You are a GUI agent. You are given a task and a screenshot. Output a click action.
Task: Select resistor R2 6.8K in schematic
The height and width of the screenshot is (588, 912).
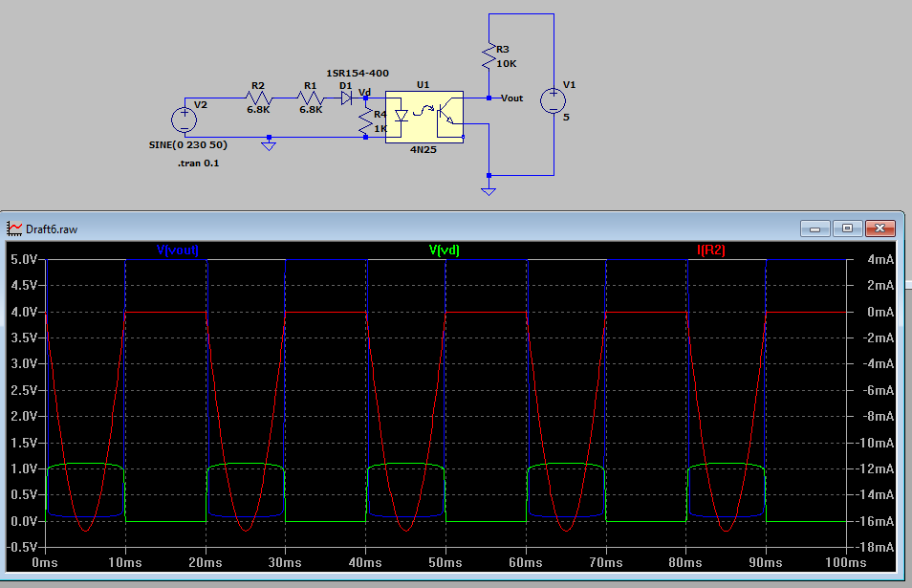click(258, 98)
